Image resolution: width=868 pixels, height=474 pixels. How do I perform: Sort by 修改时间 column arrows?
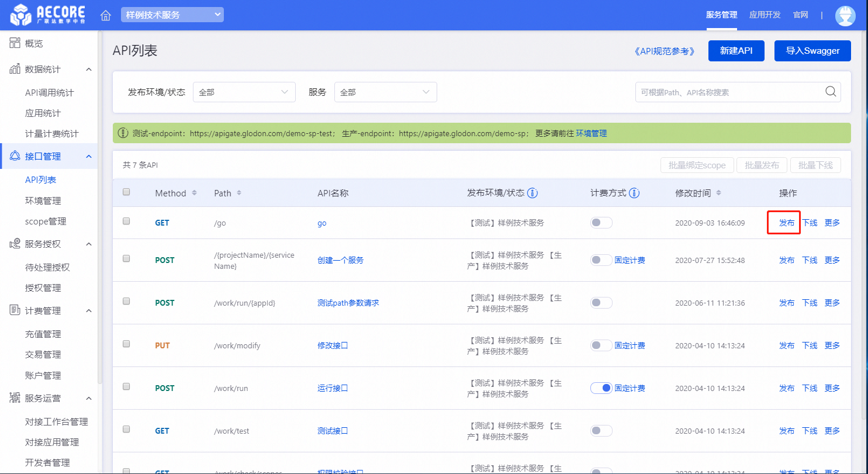click(718, 193)
